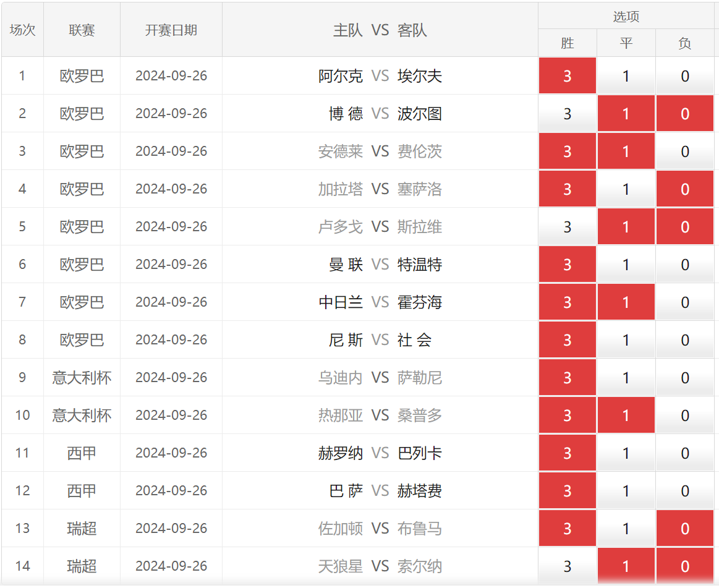Image resolution: width=719 pixels, height=588 pixels.
Task: Toggle win option 3 for 曼联 VS 特温特
Action: click(567, 264)
